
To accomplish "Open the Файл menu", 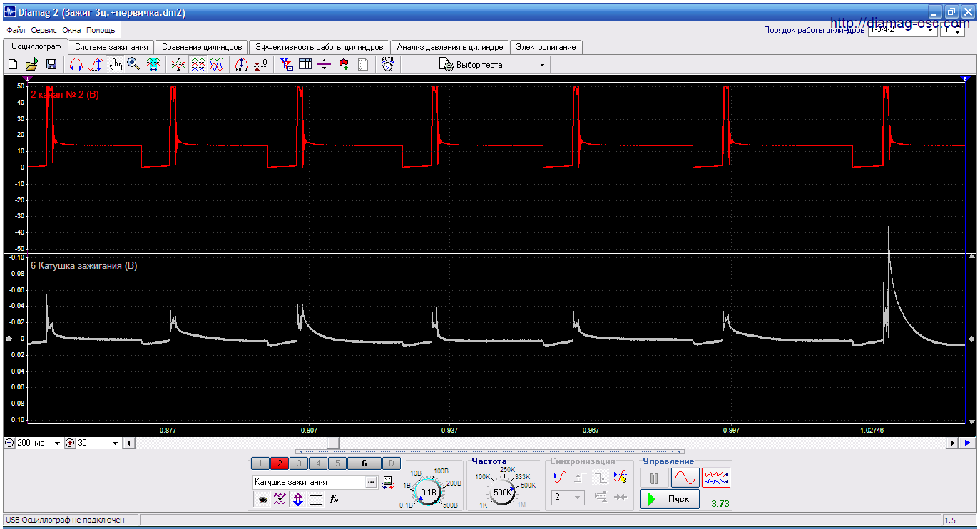I will [16, 31].
